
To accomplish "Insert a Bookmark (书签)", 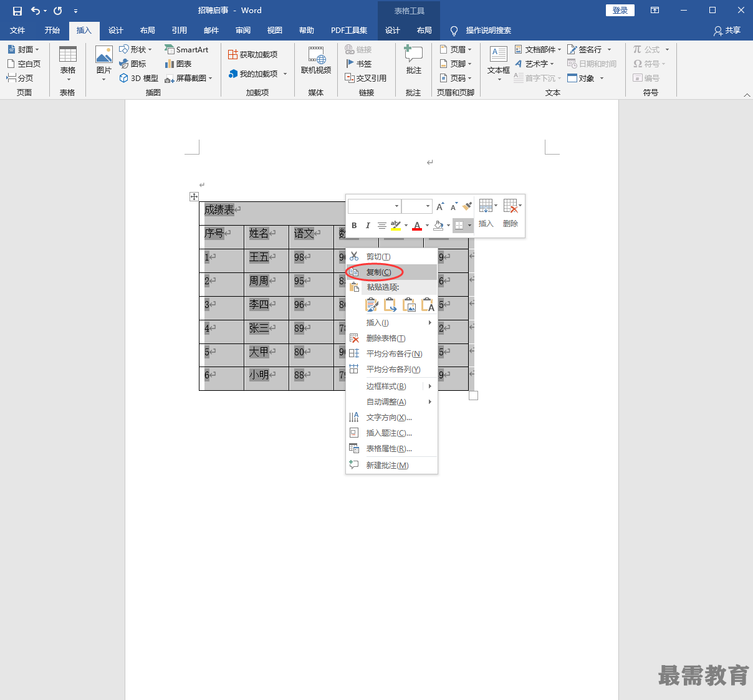I will click(x=358, y=64).
